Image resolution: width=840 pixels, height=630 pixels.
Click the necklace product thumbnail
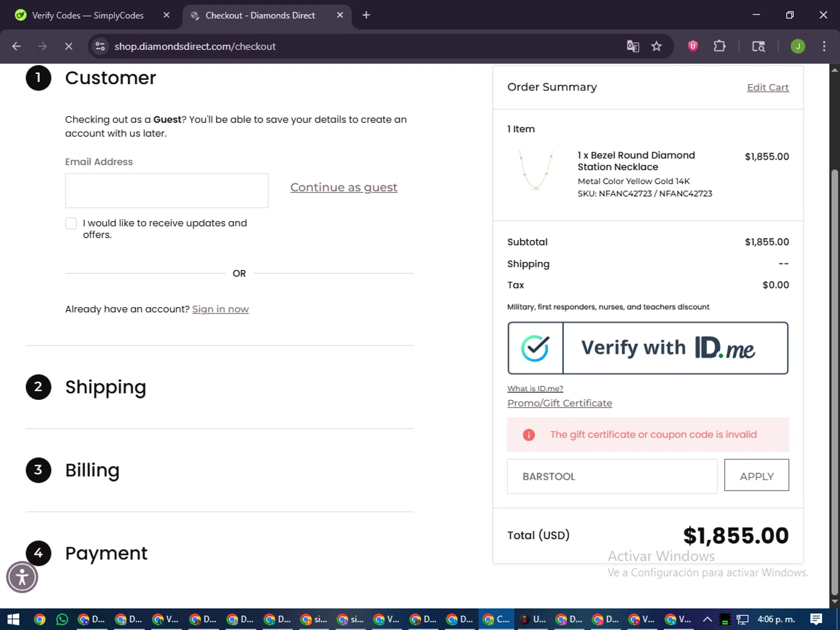[536, 171]
